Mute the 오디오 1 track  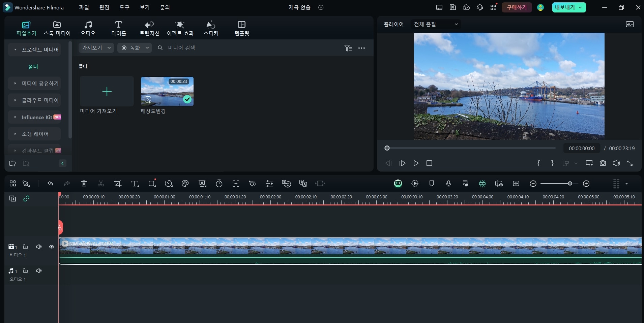[39, 271]
